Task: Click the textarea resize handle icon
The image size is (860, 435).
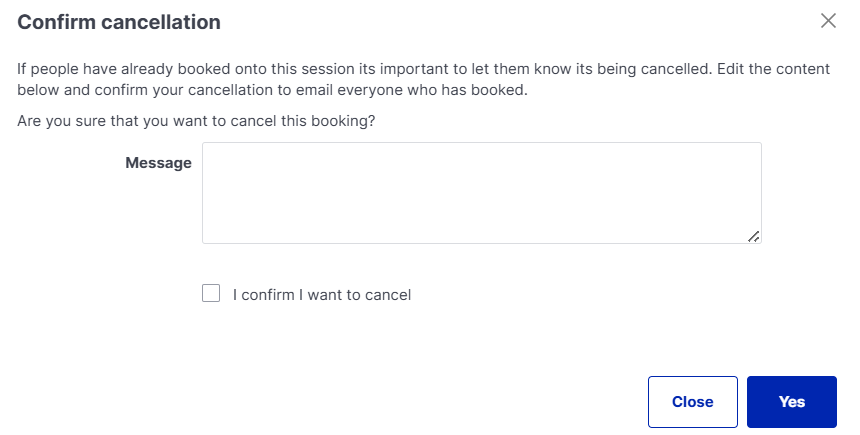Action: [x=753, y=235]
